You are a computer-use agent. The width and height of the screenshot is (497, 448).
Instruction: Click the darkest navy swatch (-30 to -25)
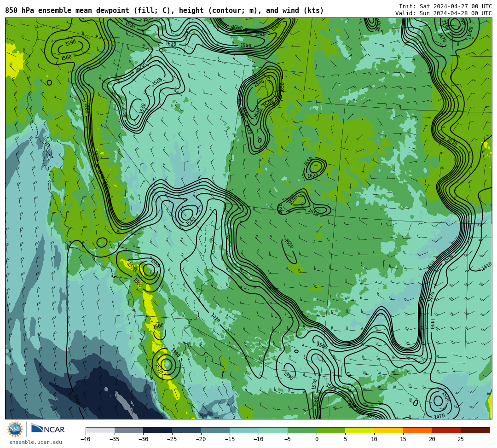click(x=158, y=430)
